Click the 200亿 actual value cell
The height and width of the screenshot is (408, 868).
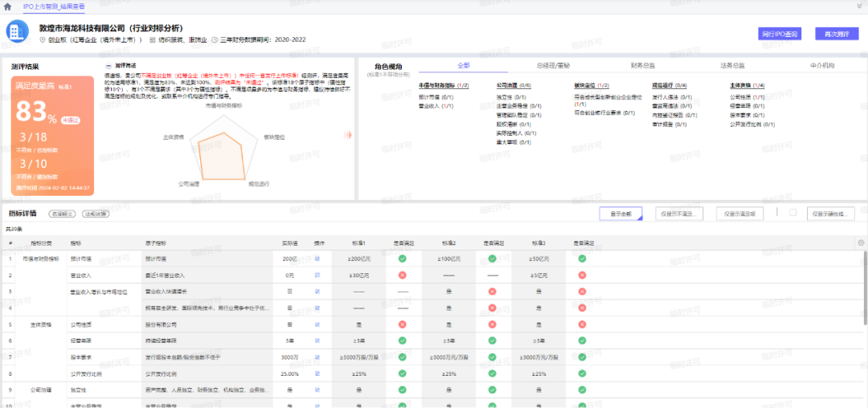290,259
